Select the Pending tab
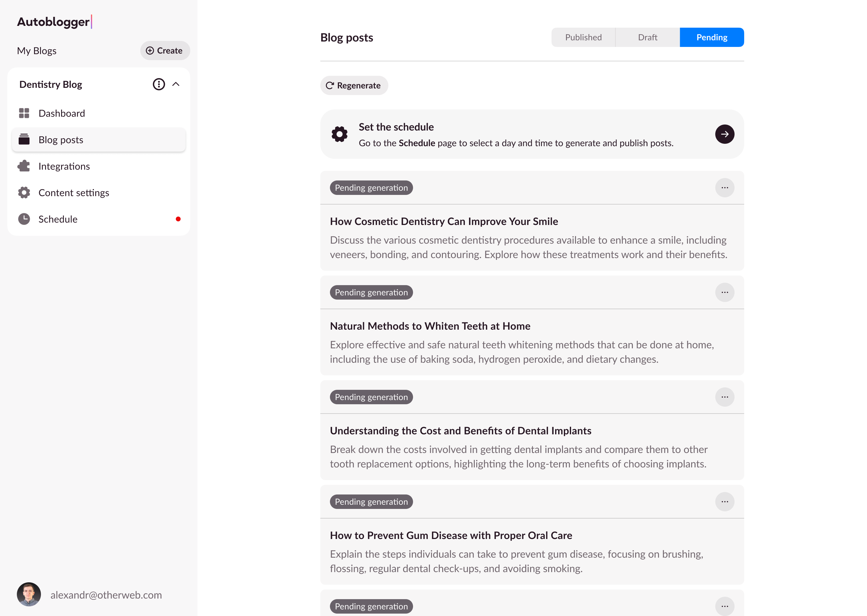867x616 pixels. coord(711,37)
